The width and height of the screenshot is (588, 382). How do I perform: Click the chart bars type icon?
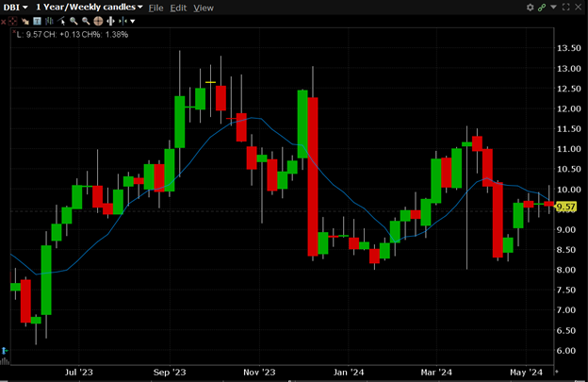tap(49, 22)
